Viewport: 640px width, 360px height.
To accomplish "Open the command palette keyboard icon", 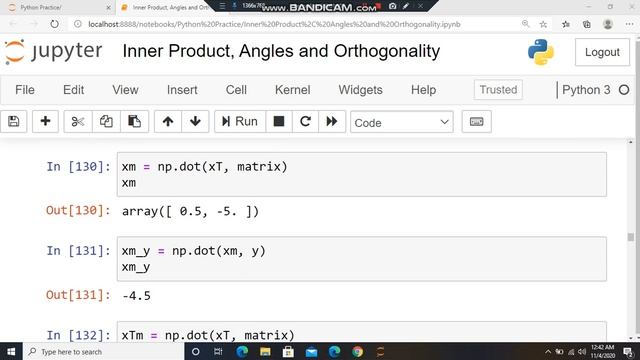I will [476, 122].
